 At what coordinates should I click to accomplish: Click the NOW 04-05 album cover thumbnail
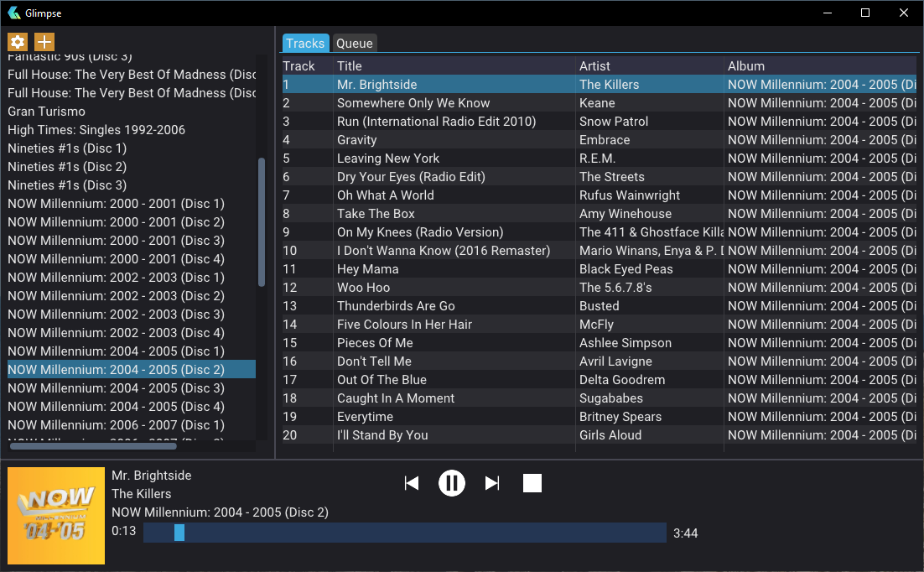[x=56, y=516]
